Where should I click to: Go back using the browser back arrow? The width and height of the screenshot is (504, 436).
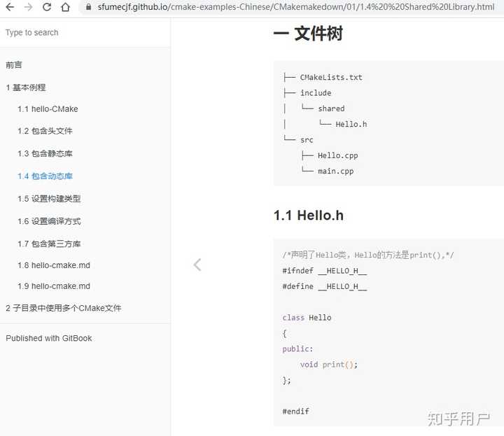pyautogui.click(x=10, y=7)
